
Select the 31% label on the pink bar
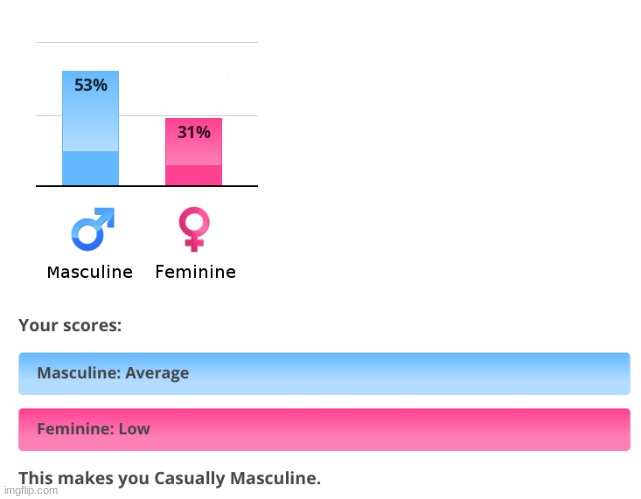pos(194,132)
